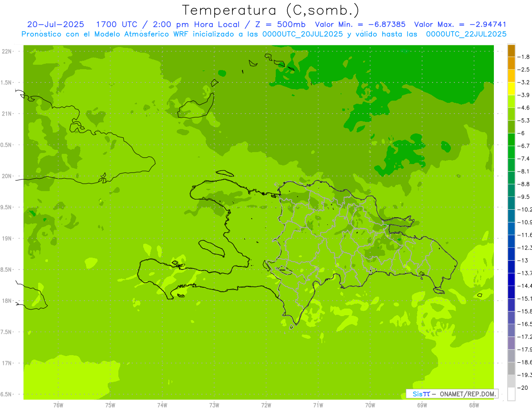Screen dimensions: 532x411
Task: Click the 71W longitude axis label
Action: (318, 405)
